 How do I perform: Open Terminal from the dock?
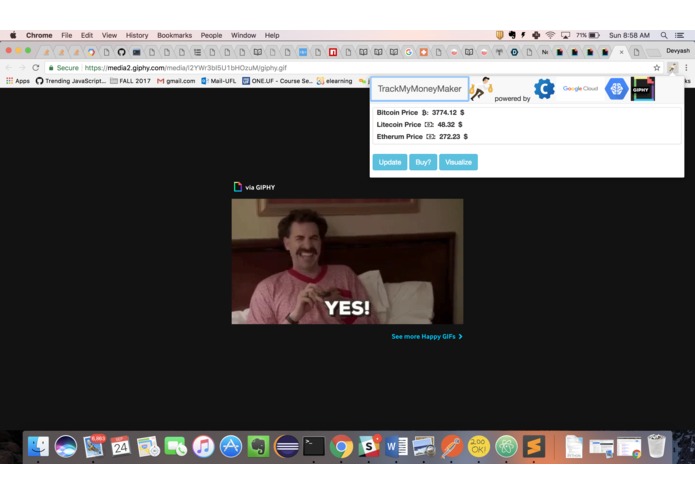313,446
